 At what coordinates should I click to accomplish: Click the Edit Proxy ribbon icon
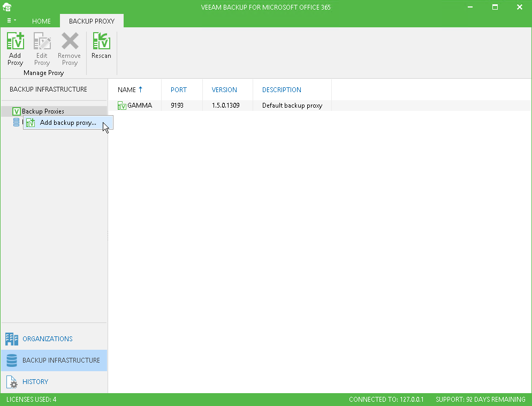click(x=42, y=49)
